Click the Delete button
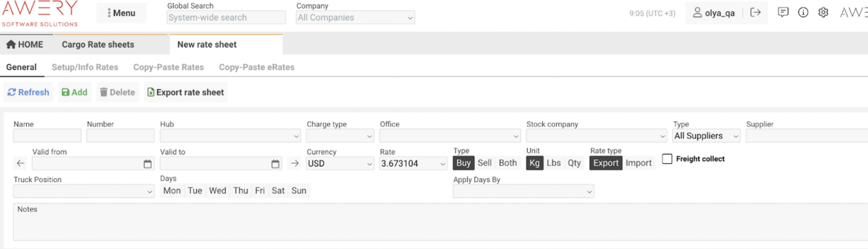Viewport: 868px width, 249px height. [118, 92]
